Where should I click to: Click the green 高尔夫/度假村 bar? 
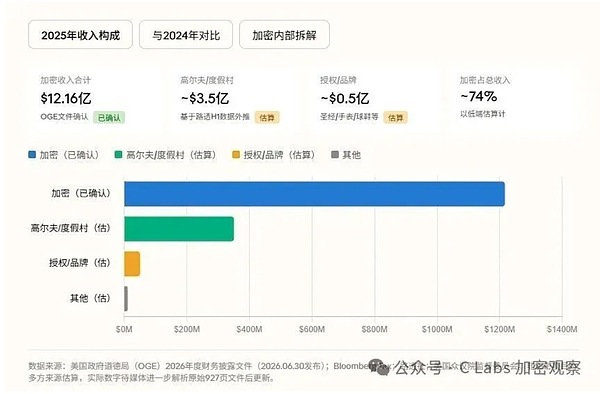tap(179, 229)
